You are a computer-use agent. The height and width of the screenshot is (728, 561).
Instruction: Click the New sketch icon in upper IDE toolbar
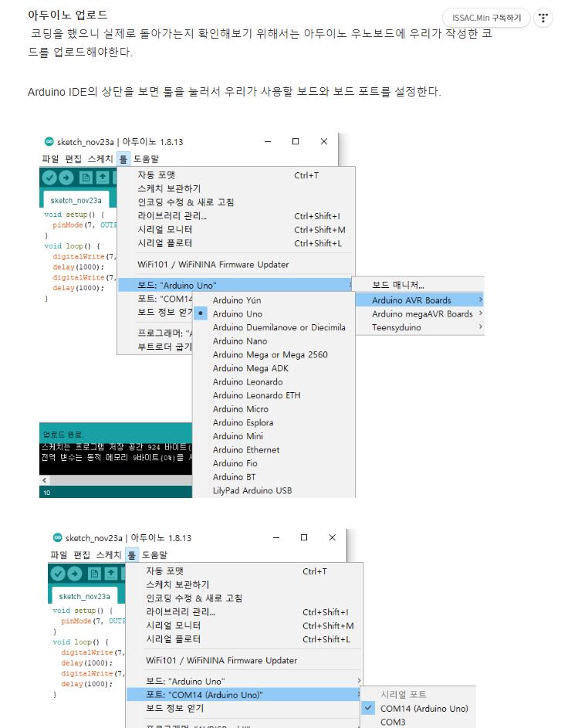(x=86, y=178)
